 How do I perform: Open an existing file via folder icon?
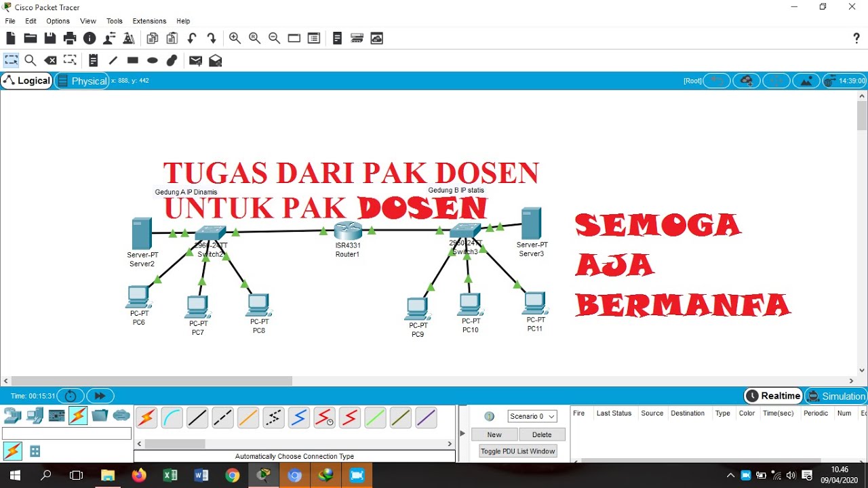point(31,39)
